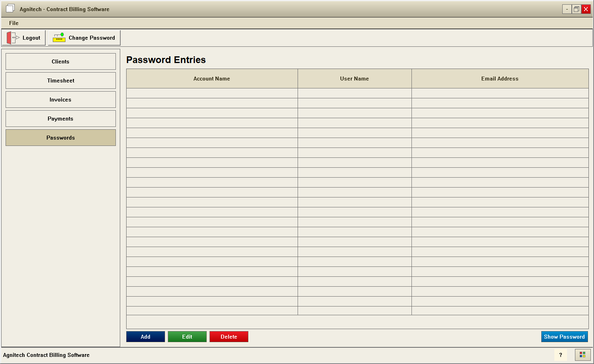Switch to the Invoices section
The width and height of the screenshot is (594, 364).
60,100
